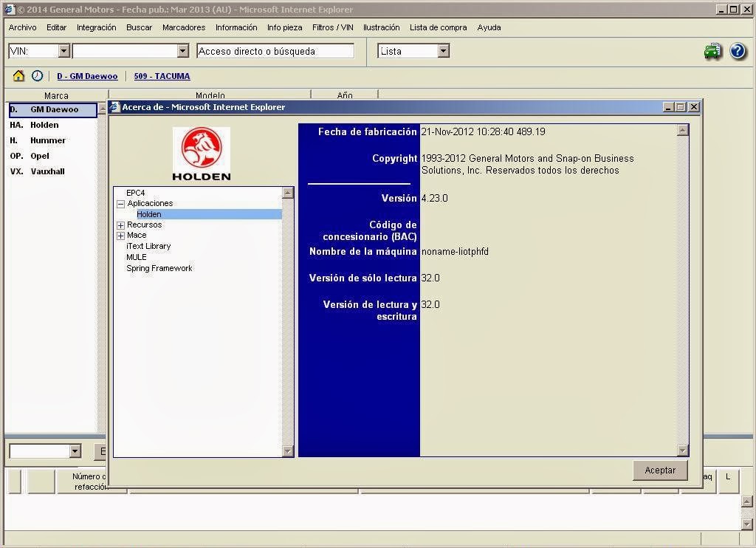
Task: Open the Filtros / VIN menu
Action: [x=333, y=27]
